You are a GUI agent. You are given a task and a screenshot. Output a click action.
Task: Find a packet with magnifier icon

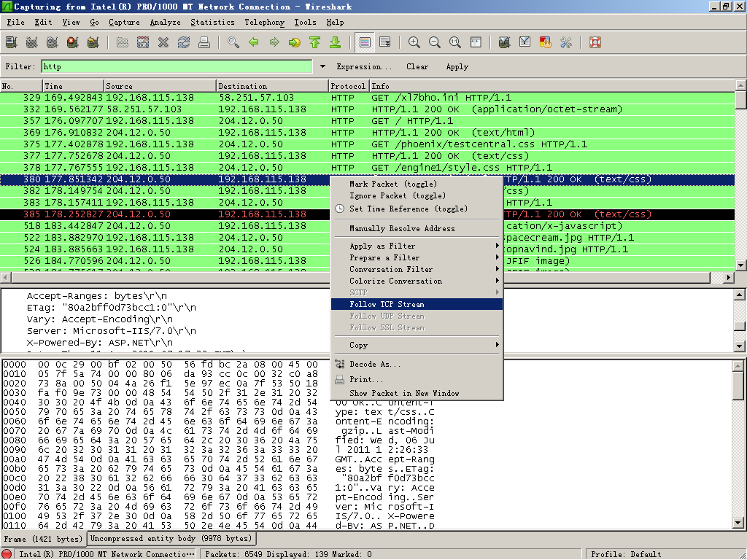pyautogui.click(x=233, y=42)
